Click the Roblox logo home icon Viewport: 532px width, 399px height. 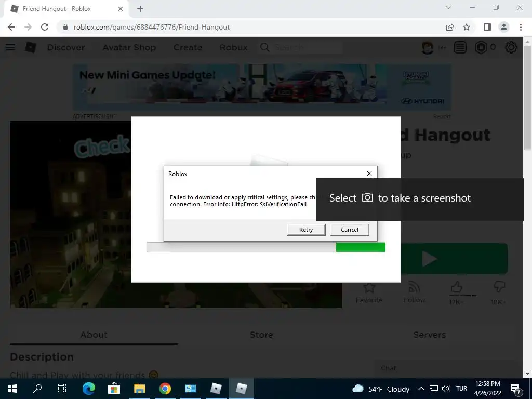pos(31,47)
